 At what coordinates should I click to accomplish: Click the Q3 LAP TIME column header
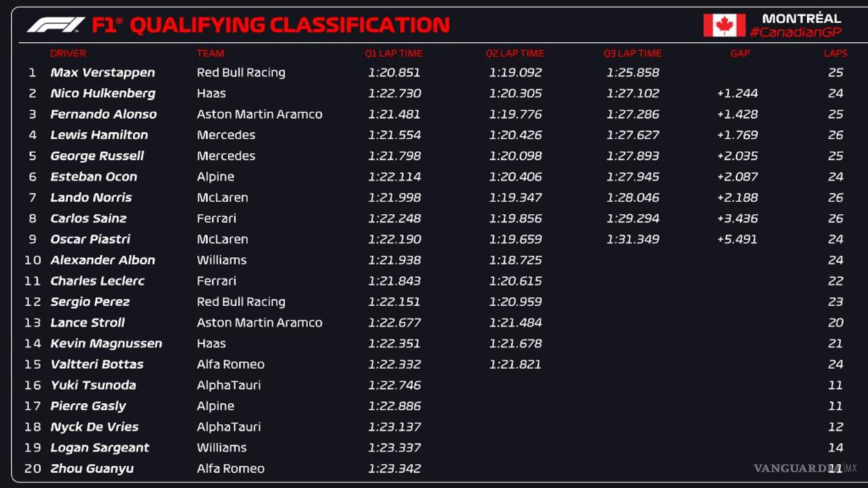tap(632, 53)
